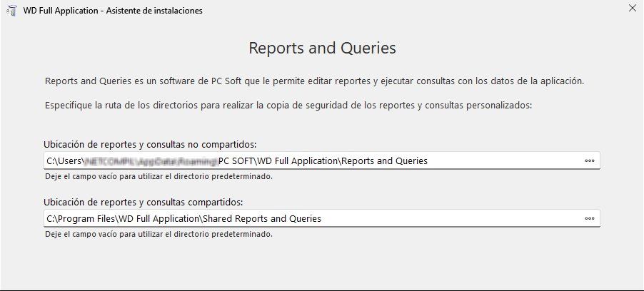Close the Asistente de instalaciones window
Image resolution: width=644 pixels, height=291 pixels.
pos(633,8)
